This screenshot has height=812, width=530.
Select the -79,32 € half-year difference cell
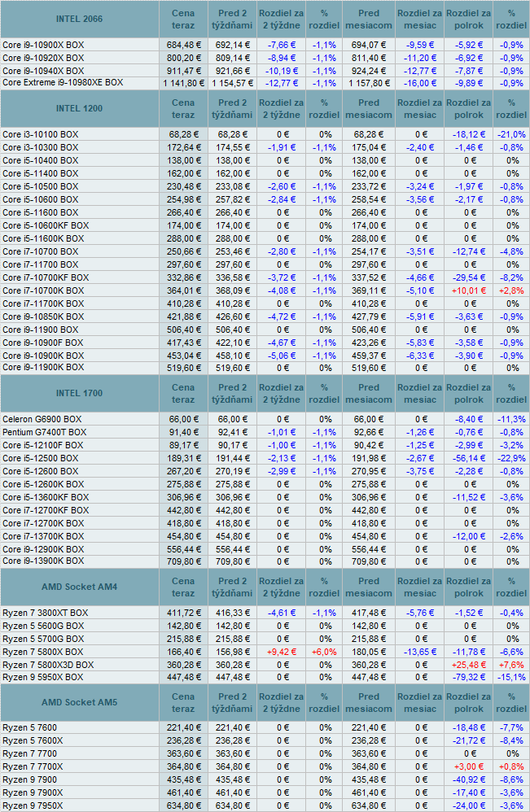(x=469, y=678)
